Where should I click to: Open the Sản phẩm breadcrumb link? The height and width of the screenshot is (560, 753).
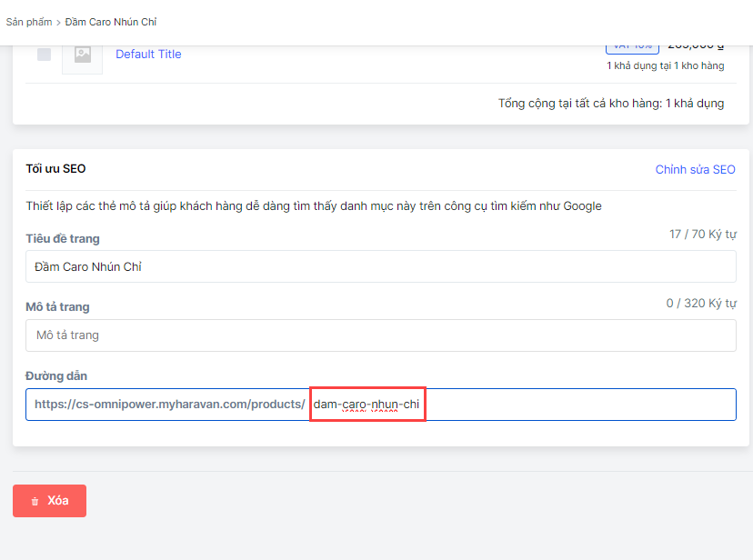tap(29, 22)
